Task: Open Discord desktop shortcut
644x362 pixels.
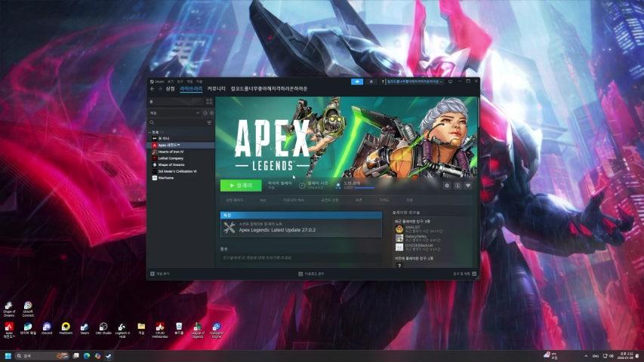Action: click(x=47, y=329)
